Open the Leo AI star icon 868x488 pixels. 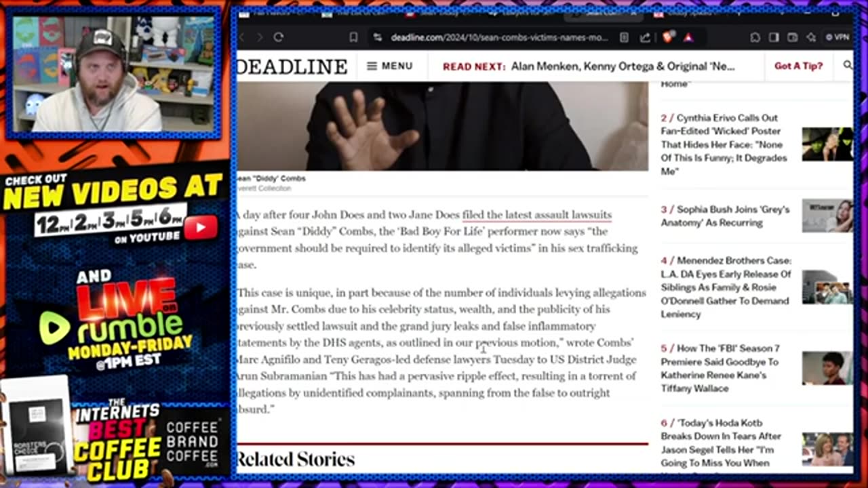coord(810,37)
